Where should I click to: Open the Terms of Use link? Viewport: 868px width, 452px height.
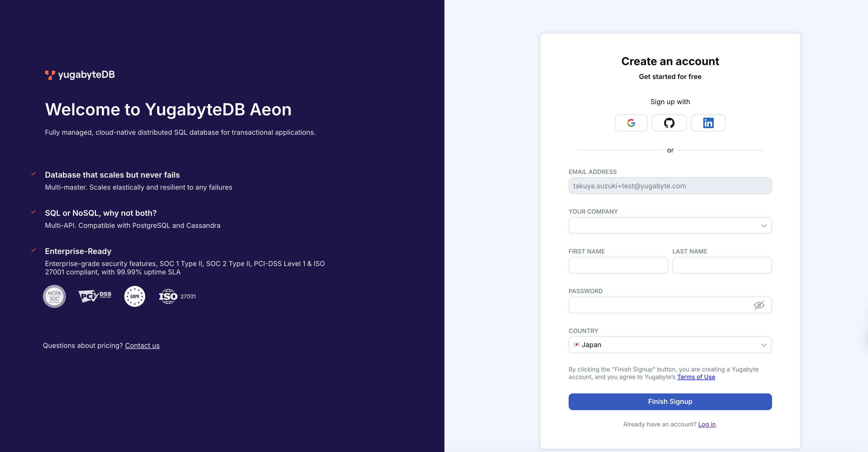696,377
